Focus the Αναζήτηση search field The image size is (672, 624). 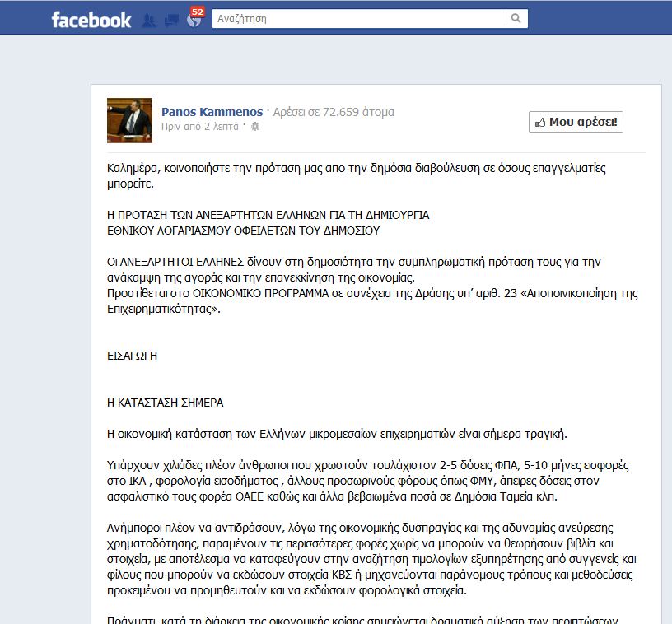pos(359,18)
